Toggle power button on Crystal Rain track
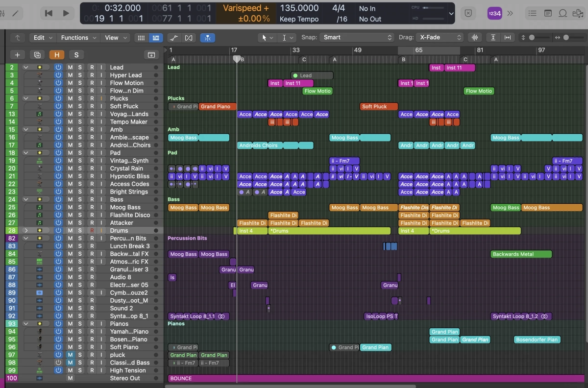 tap(58, 169)
